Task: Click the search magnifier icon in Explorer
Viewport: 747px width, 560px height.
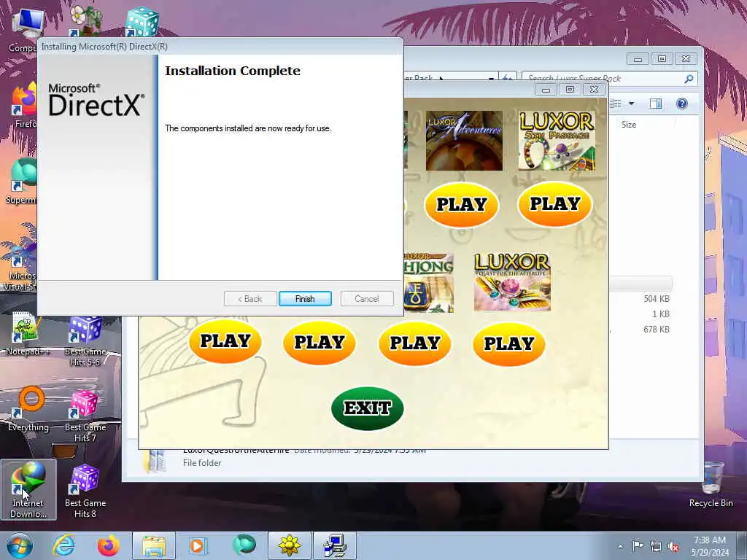Action: point(689,79)
